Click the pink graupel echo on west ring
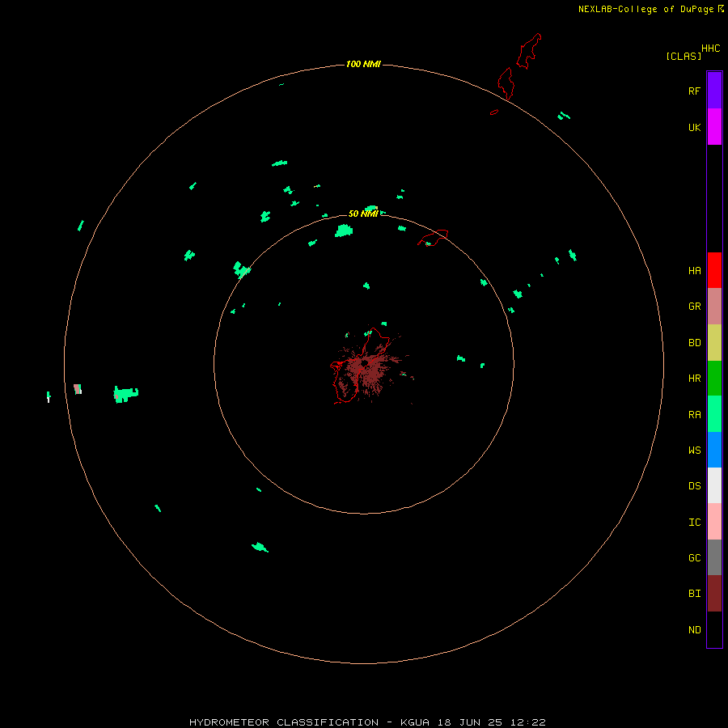 [78, 389]
